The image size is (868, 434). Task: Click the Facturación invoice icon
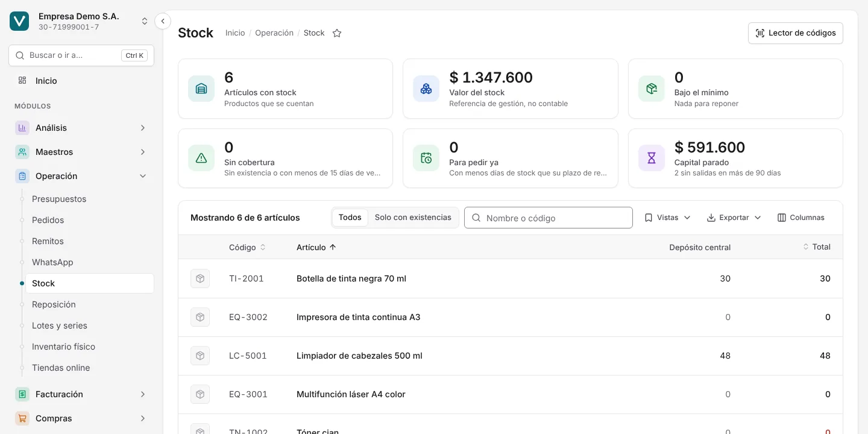[x=22, y=394]
